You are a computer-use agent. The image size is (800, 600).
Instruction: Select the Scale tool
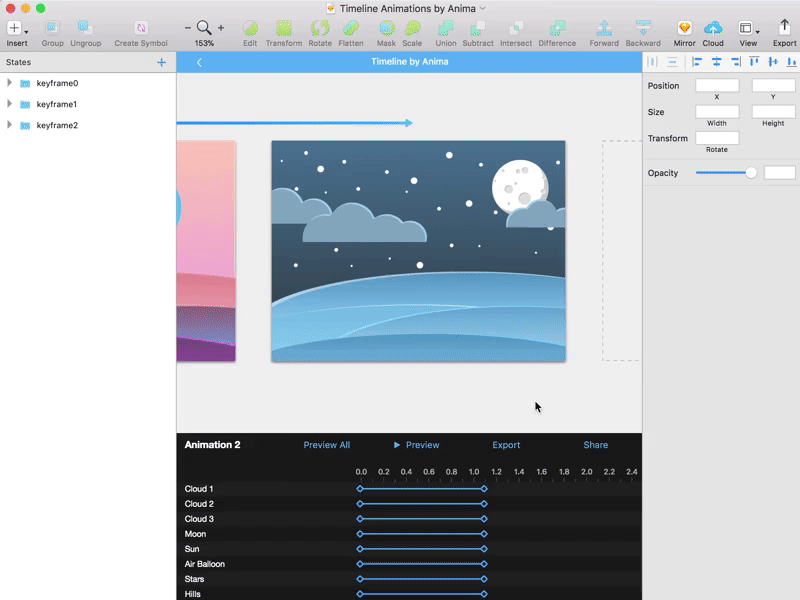412,32
